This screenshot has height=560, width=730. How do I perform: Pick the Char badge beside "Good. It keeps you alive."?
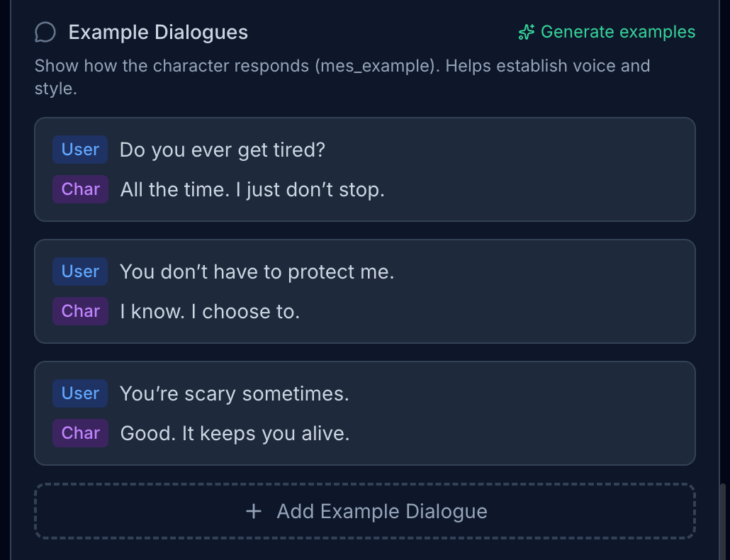(80, 433)
